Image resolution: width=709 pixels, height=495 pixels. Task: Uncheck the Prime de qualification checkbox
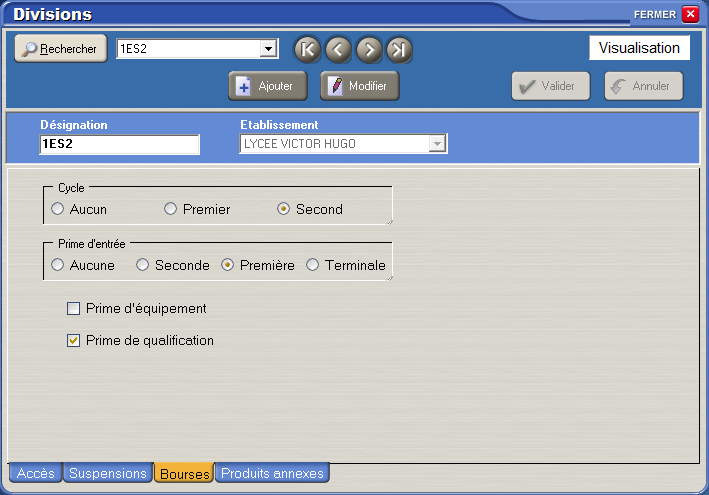pos(73,340)
